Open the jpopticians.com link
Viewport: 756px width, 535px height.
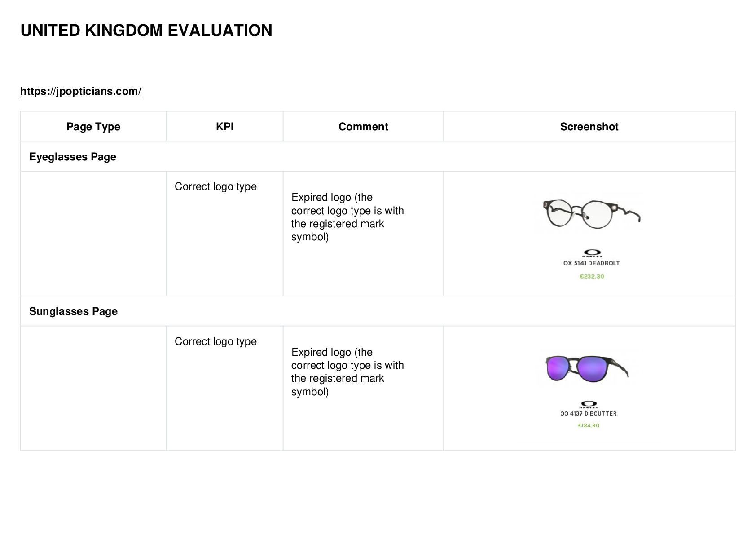coord(81,91)
